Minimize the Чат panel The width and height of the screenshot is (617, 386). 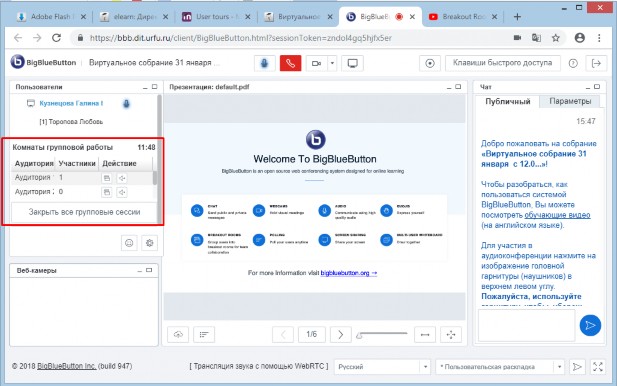coord(588,87)
